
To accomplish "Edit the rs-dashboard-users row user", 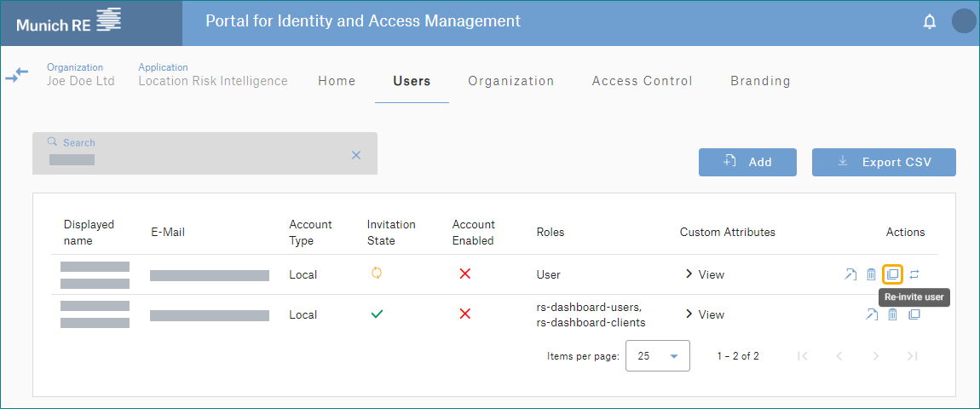I will [x=871, y=314].
